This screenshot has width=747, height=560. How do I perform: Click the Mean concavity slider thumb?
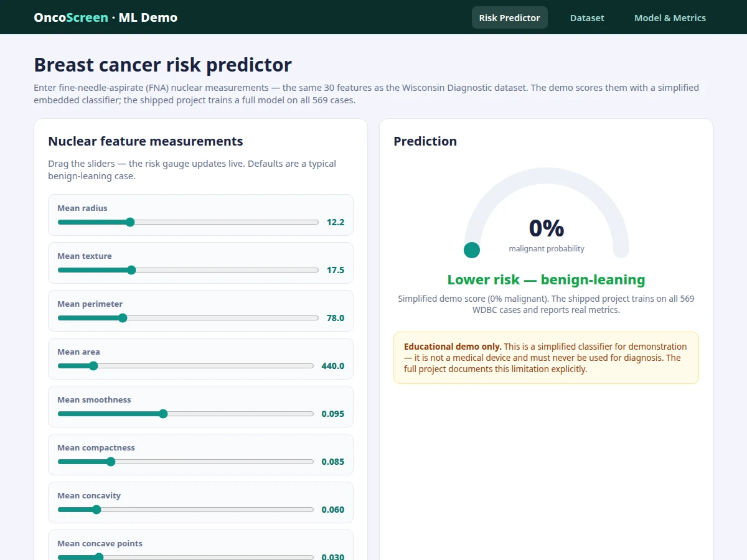tap(96, 510)
